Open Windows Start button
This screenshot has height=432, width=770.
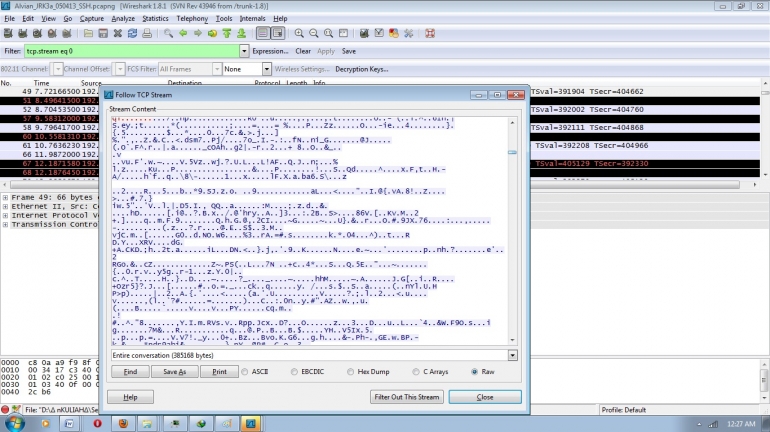14,423
